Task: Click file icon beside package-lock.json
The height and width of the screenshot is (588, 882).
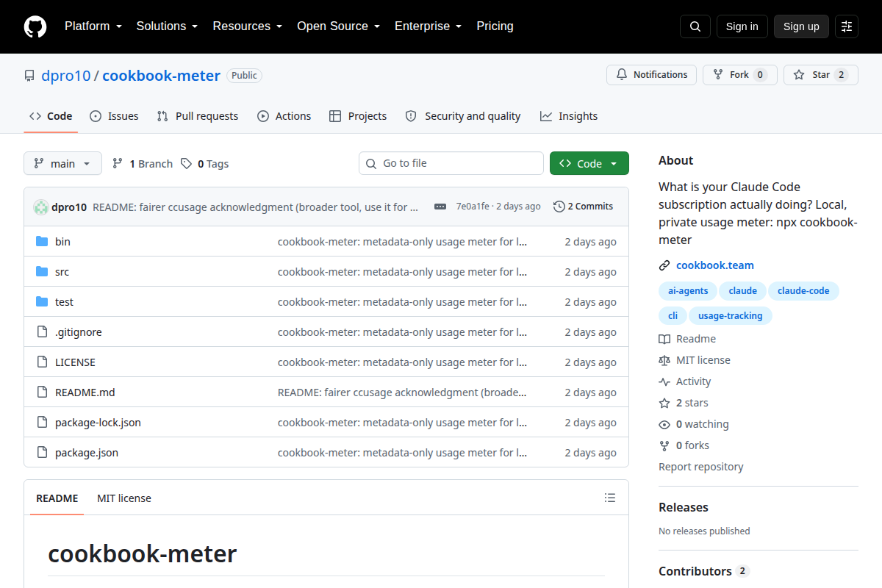Action: point(42,422)
